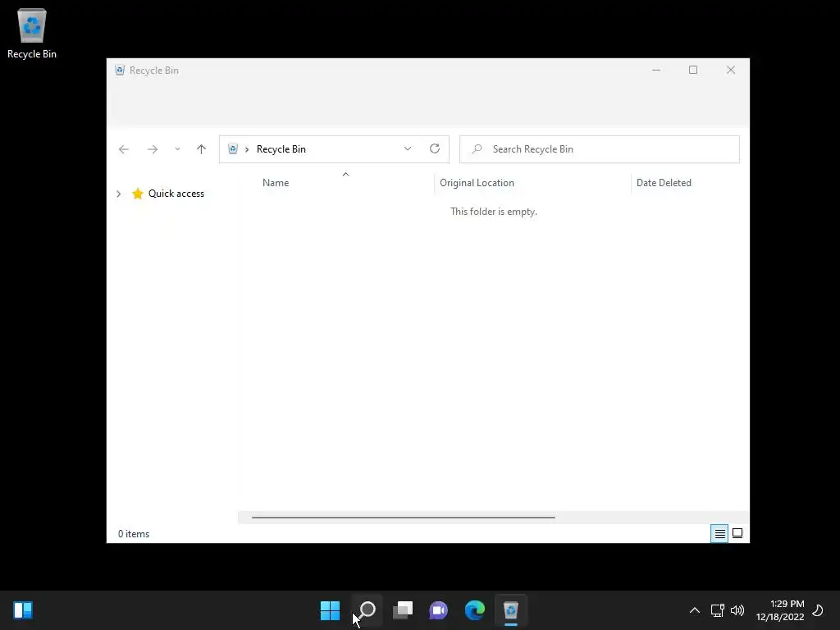
Task: Click the Recycle Bin title bar icon
Action: click(120, 71)
